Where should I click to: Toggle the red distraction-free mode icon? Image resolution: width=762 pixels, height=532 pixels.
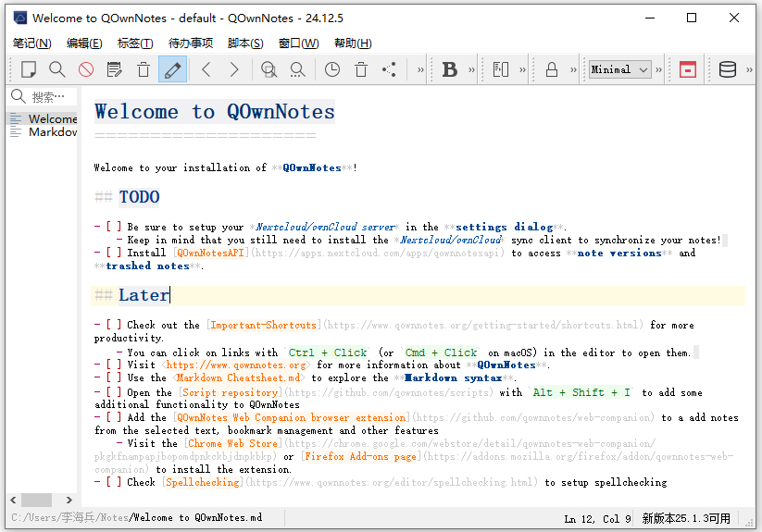pyautogui.click(x=687, y=69)
